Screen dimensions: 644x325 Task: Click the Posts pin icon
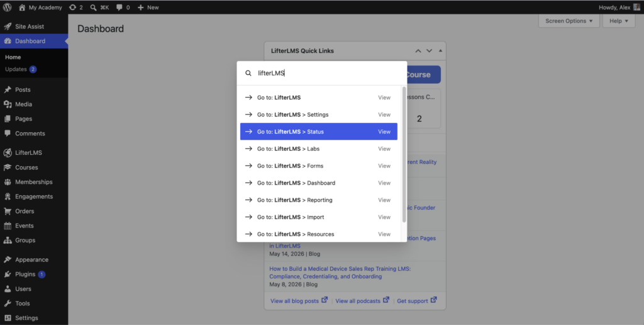(8, 89)
